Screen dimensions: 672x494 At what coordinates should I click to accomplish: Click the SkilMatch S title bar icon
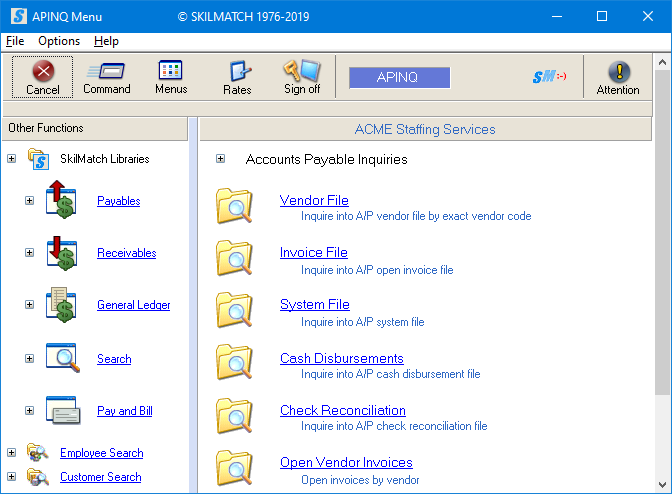click(19, 16)
